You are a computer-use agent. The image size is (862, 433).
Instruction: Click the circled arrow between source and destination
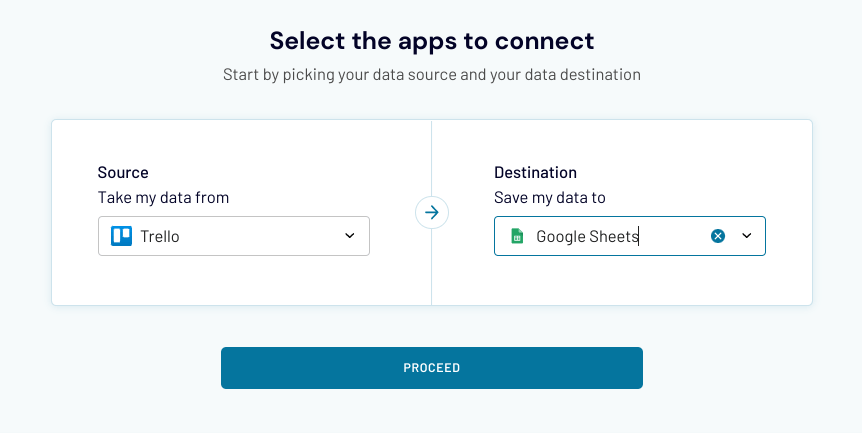coord(432,213)
